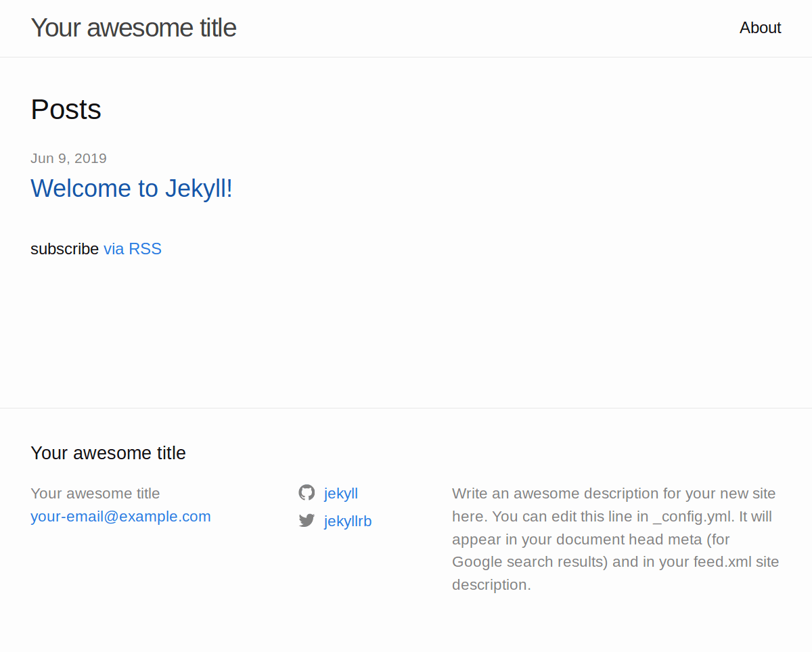Click the GitHub icon in the footer
This screenshot has width=812, height=652.
pyautogui.click(x=307, y=492)
